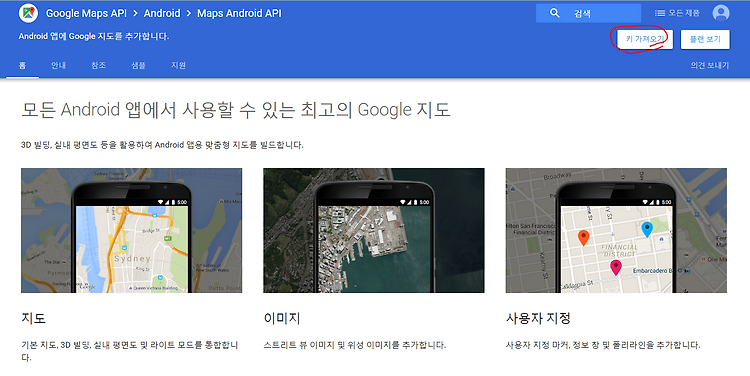Click the 의견 보내기 link

(x=710, y=66)
